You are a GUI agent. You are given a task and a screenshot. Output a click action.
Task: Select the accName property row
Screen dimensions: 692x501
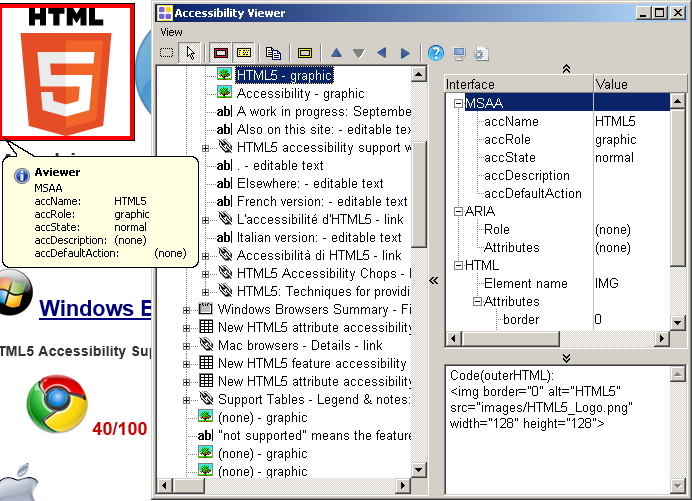click(558, 121)
